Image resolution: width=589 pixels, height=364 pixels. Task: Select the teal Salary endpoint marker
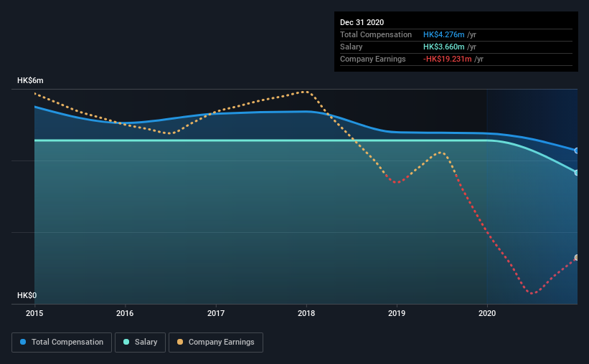pos(576,173)
